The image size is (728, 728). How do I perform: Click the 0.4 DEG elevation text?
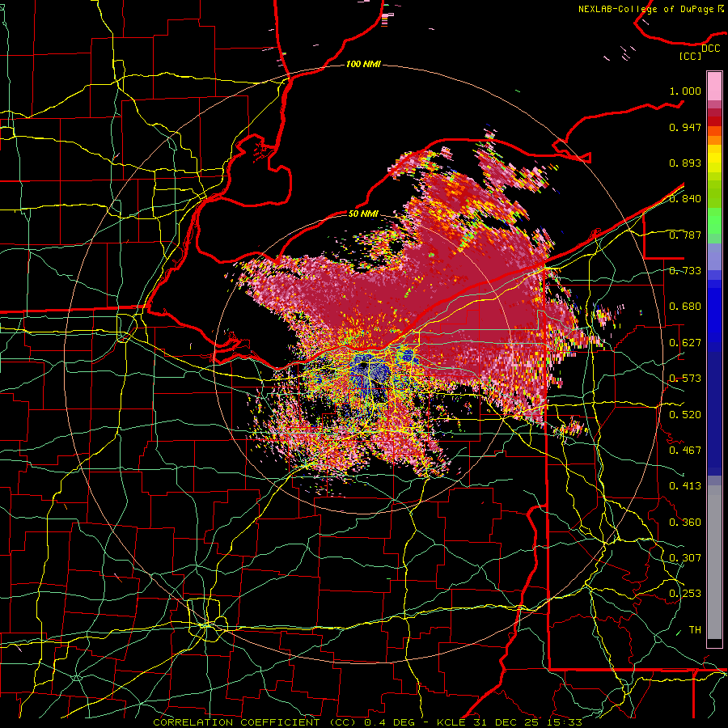[x=390, y=722]
